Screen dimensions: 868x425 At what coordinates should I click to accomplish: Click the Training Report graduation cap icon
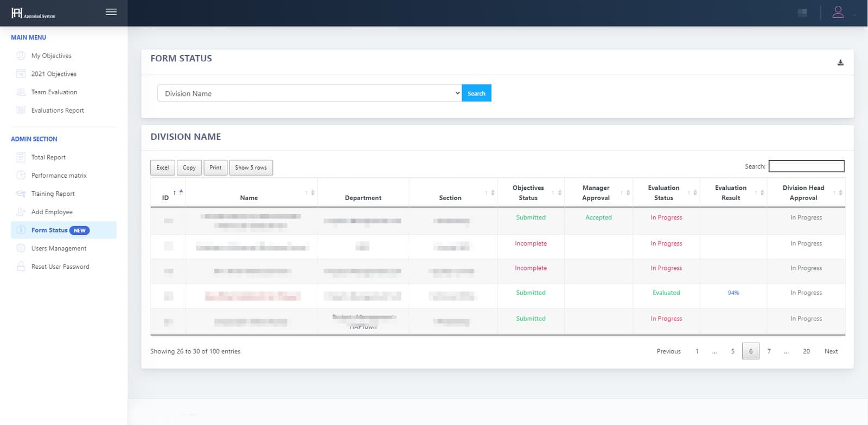coord(21,194)
